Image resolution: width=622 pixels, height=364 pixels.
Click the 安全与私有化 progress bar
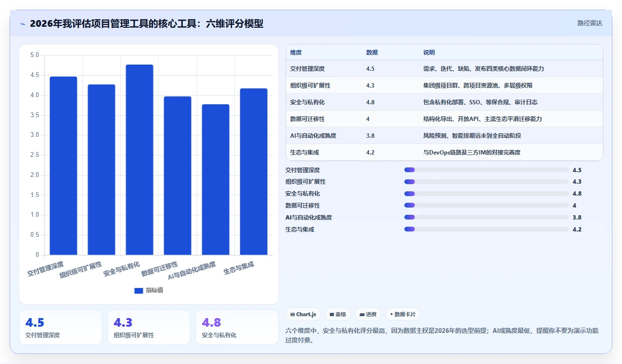tap(487, 194)
